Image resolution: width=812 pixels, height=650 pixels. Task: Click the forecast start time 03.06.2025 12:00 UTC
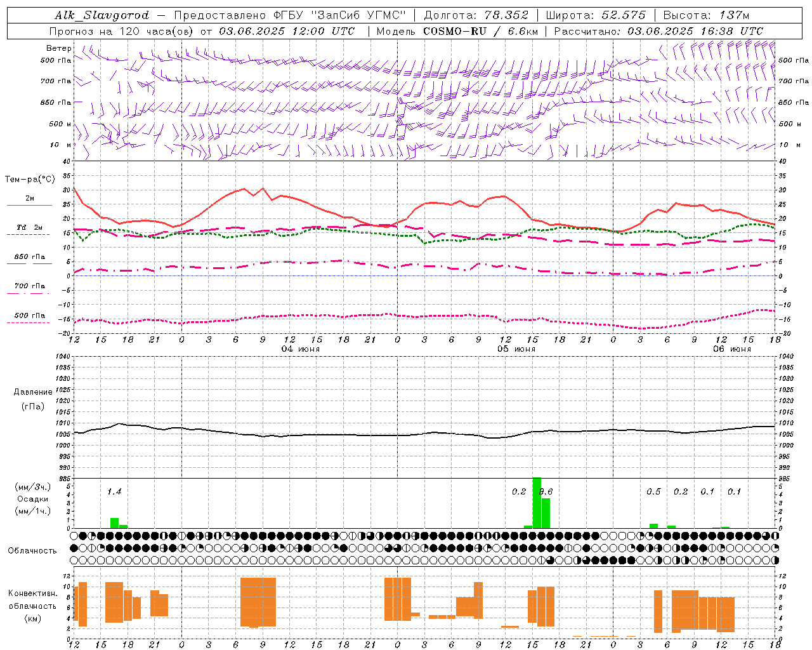[287, 30]
